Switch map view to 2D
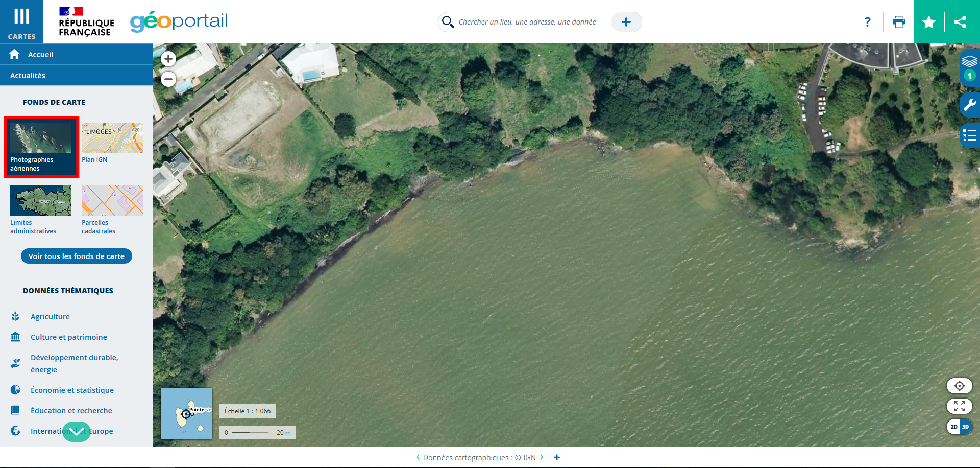This screenshot has width=980, height=468. 953,427
